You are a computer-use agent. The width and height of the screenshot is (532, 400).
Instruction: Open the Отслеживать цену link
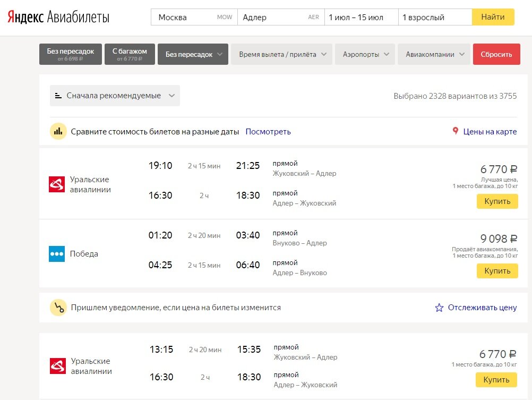point(482,307)
